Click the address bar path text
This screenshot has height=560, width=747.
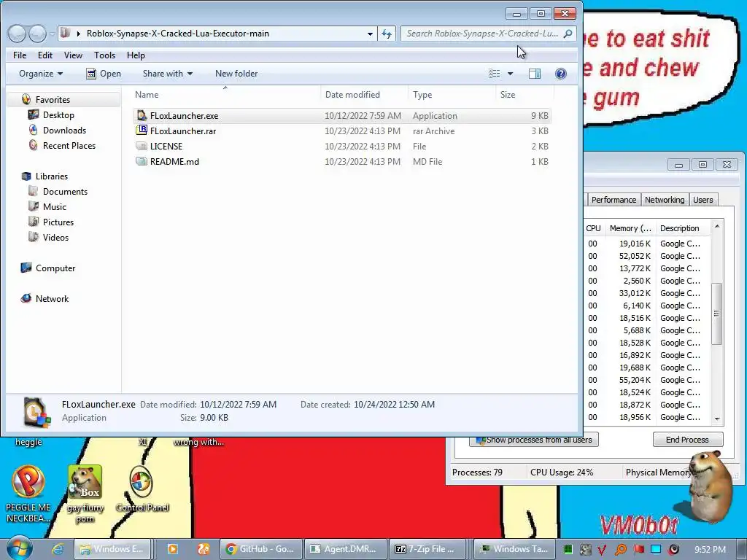coord(178,34)
